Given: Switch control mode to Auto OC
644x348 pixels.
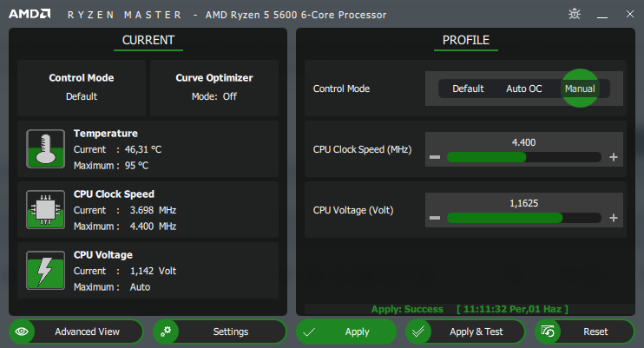Looking at the screenshot, I should click(x=523, y=89).
